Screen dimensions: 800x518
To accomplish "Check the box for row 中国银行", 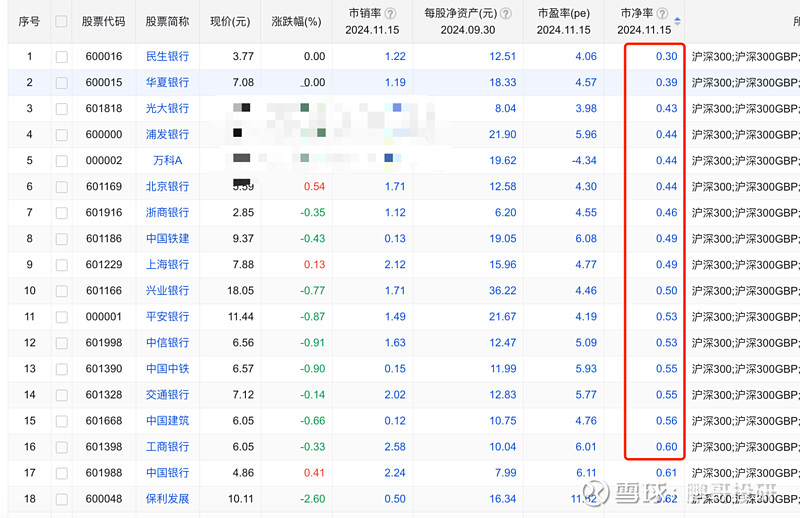I will pyautogui.click(x=61, y=473).
